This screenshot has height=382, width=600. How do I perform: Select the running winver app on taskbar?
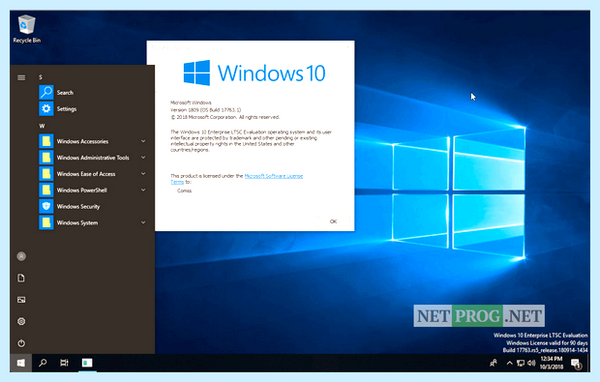pyautogui.click(x=87, y=362)
